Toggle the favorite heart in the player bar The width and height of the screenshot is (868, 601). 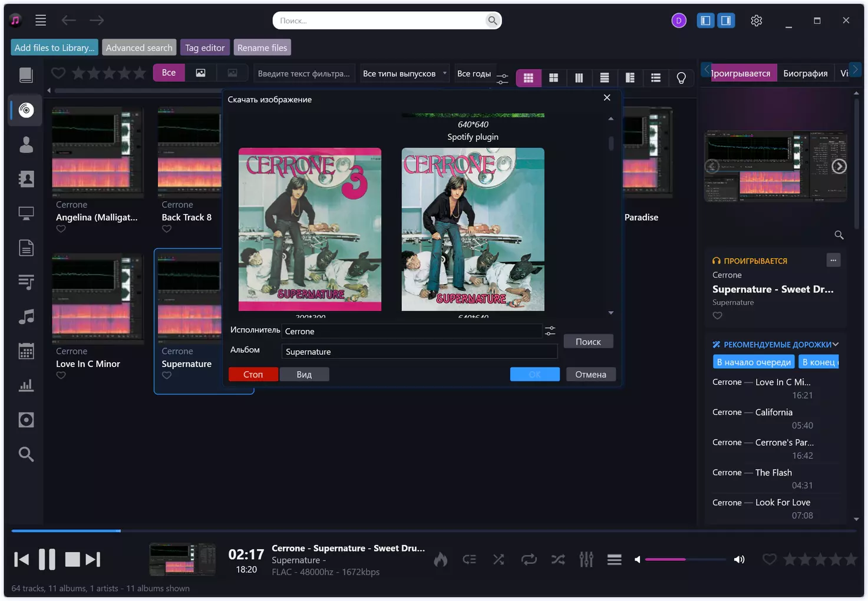tap(769, 559)
